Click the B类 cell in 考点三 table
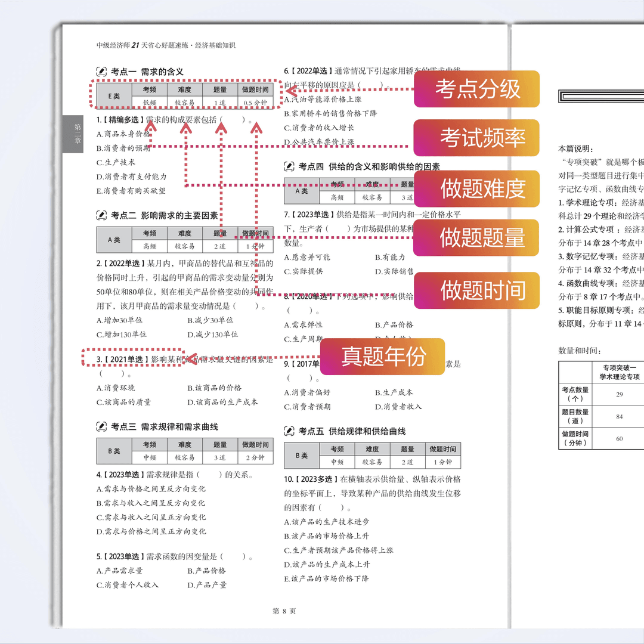 click(x=114, y=451)
